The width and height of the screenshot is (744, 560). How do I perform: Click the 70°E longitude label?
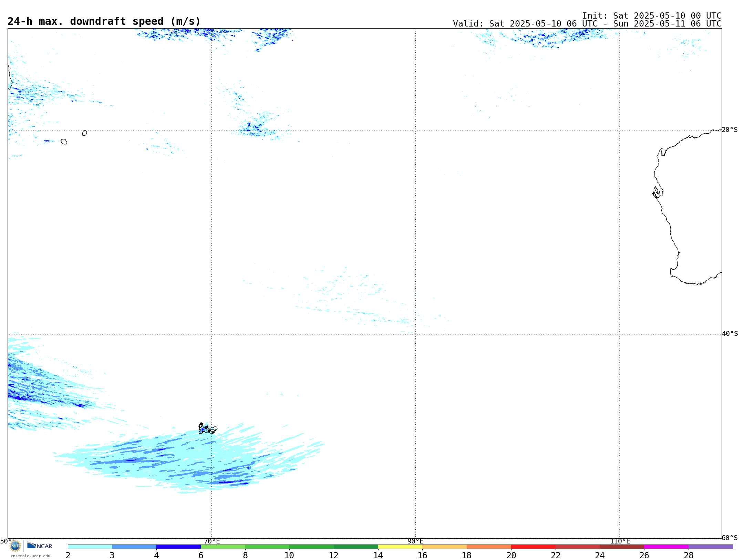[x=212, y=541]
